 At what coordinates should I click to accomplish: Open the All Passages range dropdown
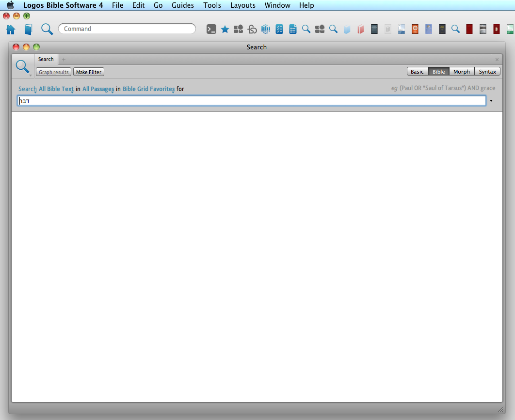click(98, 89)
